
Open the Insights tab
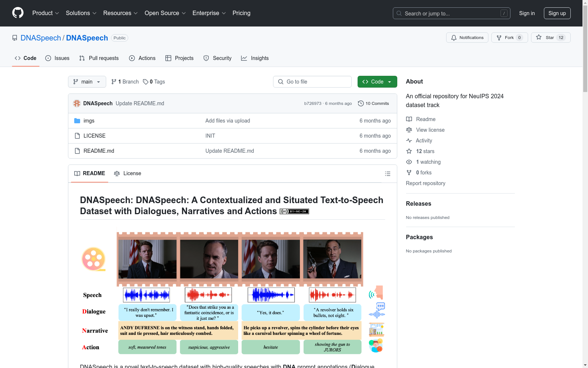pyautogui.click(x=255, y=58)
